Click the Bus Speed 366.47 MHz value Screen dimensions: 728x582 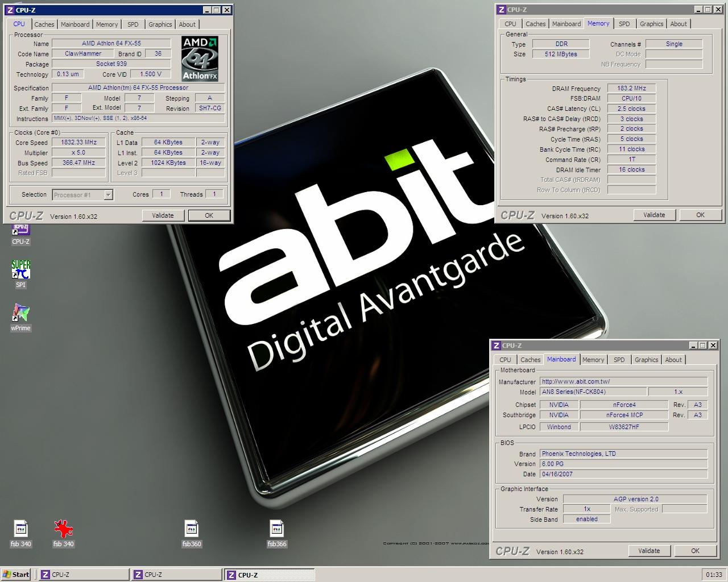79,163
